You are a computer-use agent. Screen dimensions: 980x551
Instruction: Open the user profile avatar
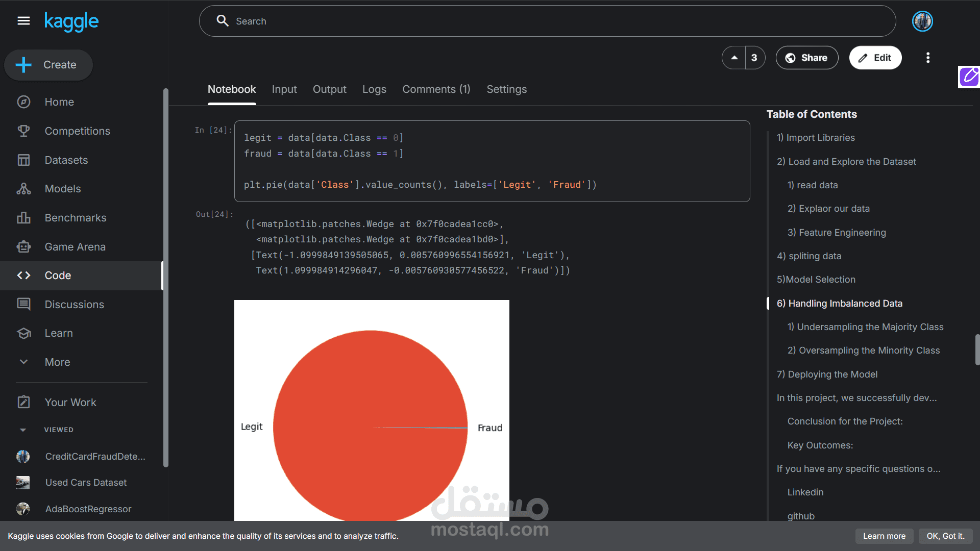point(922,21)
